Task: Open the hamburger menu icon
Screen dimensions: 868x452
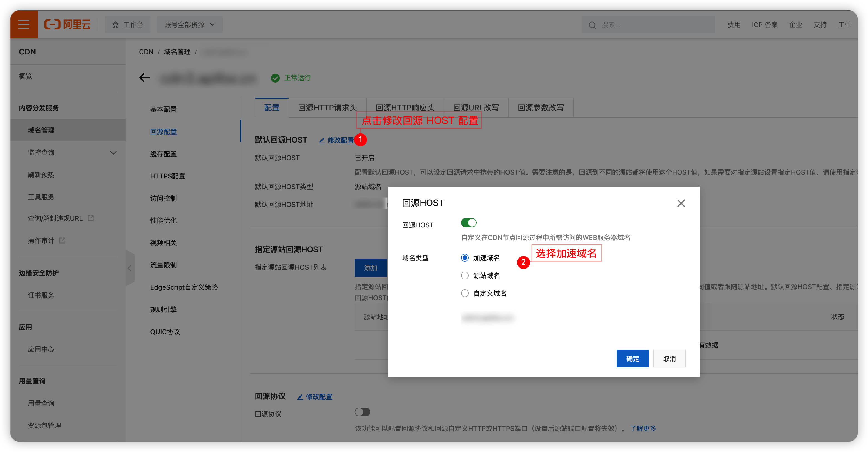Action: pyautogui.click(x=24, y=24)
